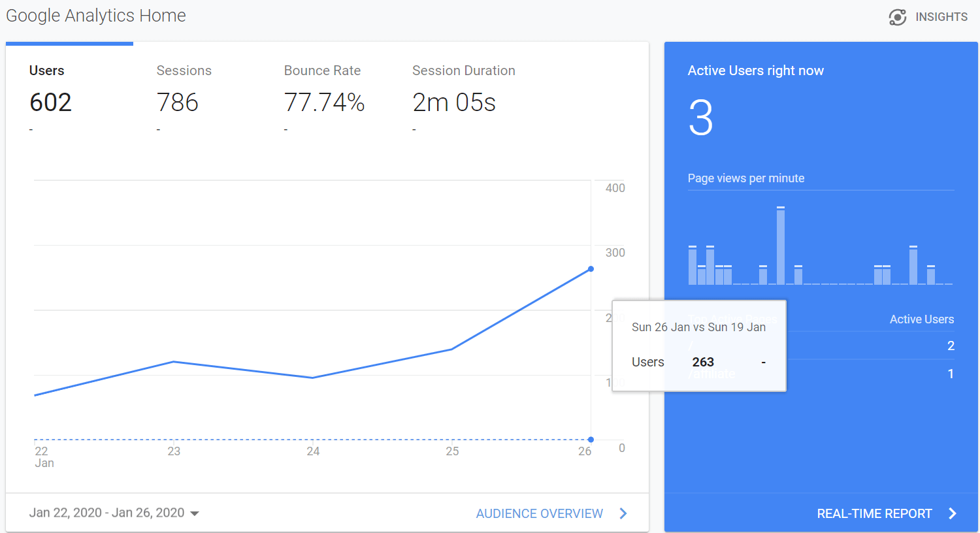Screen dimensions: 980x533
Task: Click the 23 label on the chart axis
Action: click(174, 451)
